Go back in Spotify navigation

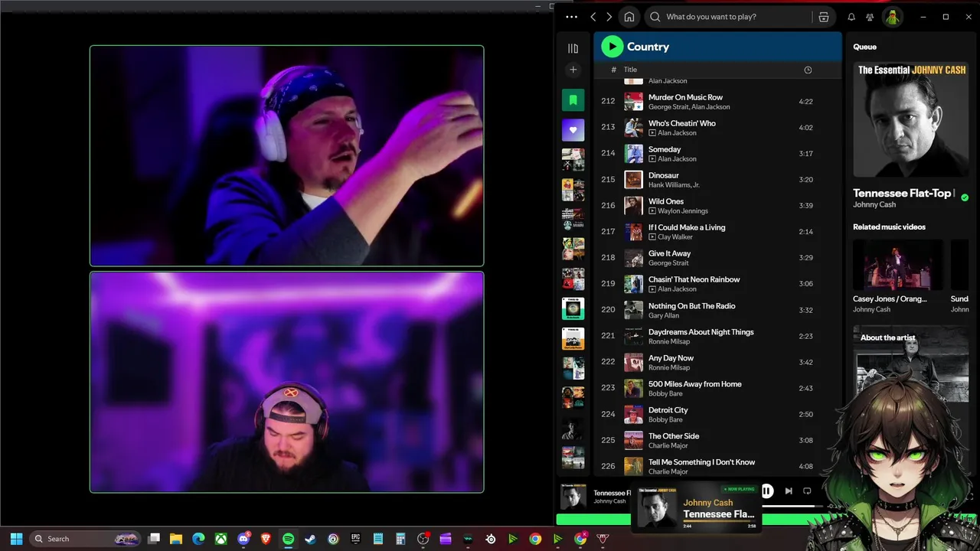[x=593, y=17]
